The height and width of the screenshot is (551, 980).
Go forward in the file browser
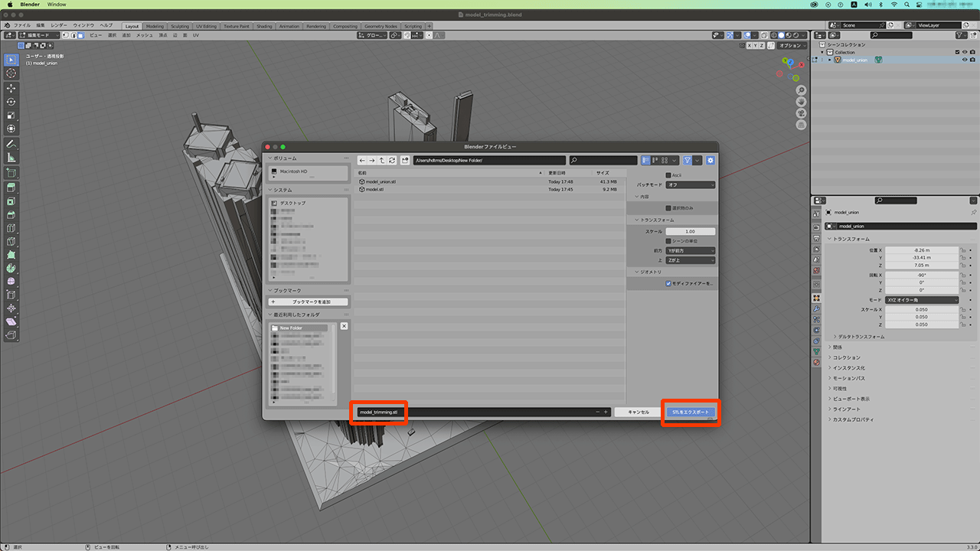(372, 160)
